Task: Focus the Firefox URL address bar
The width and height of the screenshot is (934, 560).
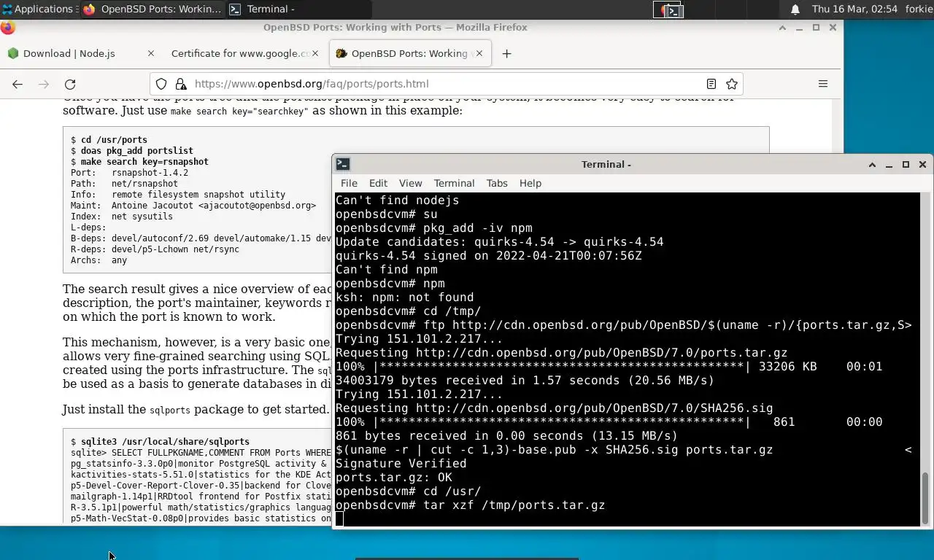Action: [445, 84]
